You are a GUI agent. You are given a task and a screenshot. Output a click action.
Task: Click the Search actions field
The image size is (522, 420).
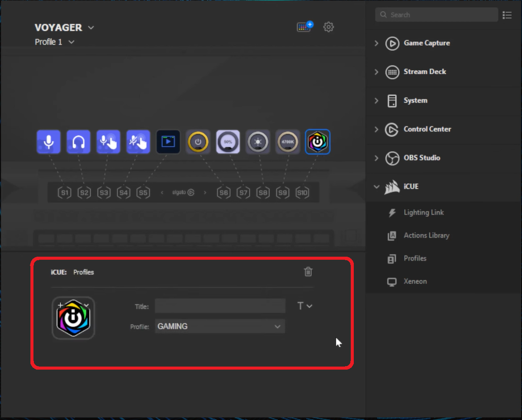[x=437, y=15]
